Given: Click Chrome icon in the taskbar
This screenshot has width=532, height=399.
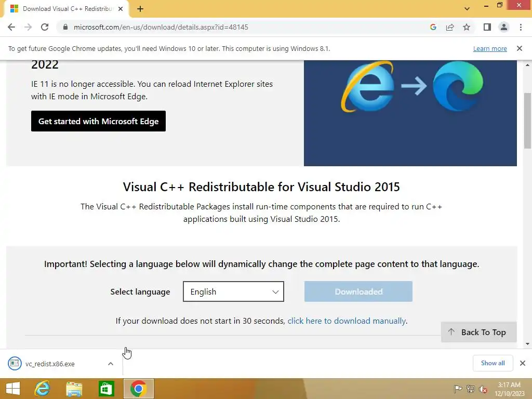Looking at the screenshot, I should pos(138,389).
